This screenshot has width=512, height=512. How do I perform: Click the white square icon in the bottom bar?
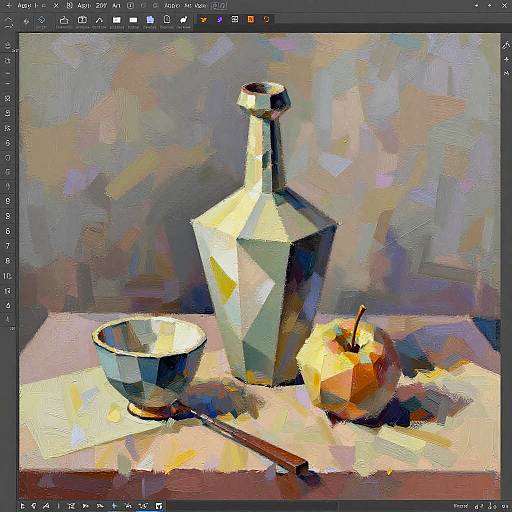[159, 506]
